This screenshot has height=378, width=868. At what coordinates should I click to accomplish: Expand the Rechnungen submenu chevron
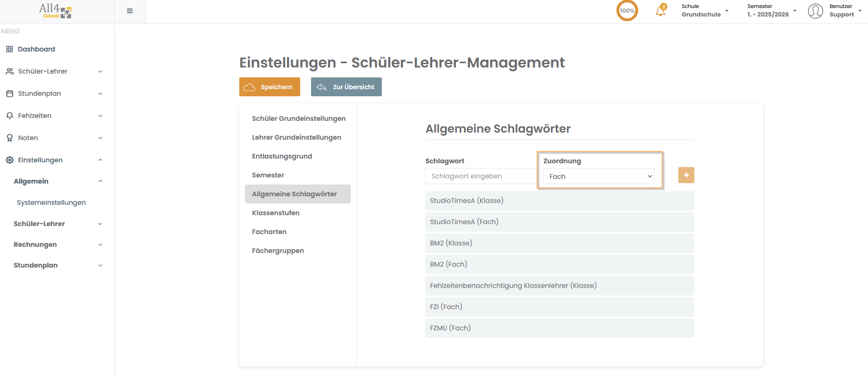(100, 244)
